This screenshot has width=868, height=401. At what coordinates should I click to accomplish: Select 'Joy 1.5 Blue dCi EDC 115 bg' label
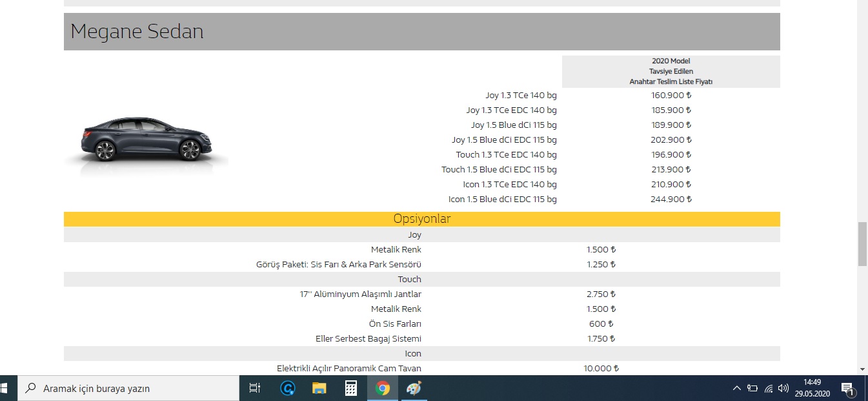point(504,140)
